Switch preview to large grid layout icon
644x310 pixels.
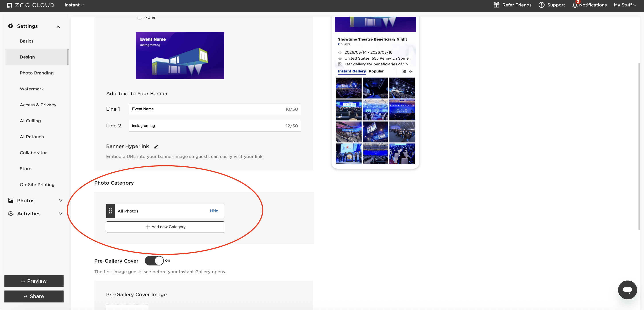[x=411, y=72]
